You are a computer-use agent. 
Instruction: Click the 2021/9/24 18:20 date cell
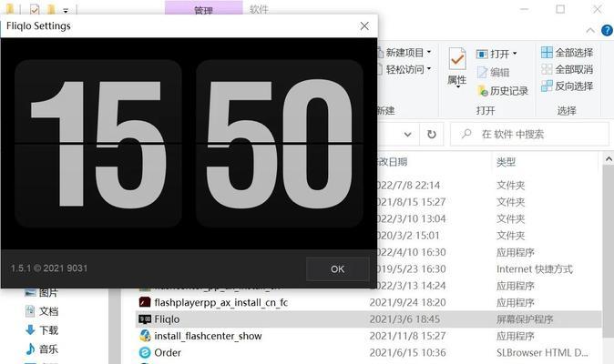[x=407, y=302]
